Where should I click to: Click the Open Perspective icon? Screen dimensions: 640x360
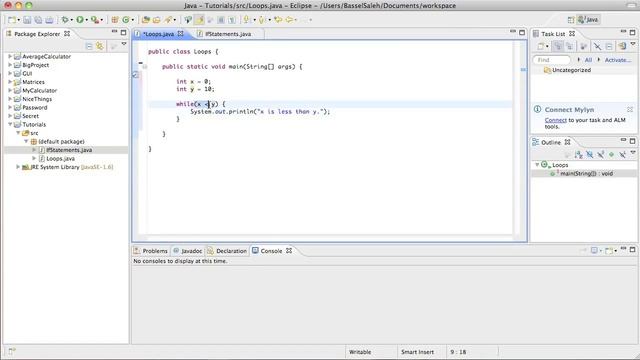[x=571, y=20]
